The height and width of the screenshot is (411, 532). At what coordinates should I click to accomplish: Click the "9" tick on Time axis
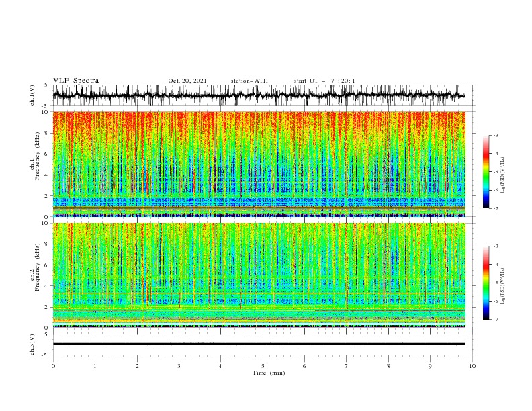tap(430, 366)
